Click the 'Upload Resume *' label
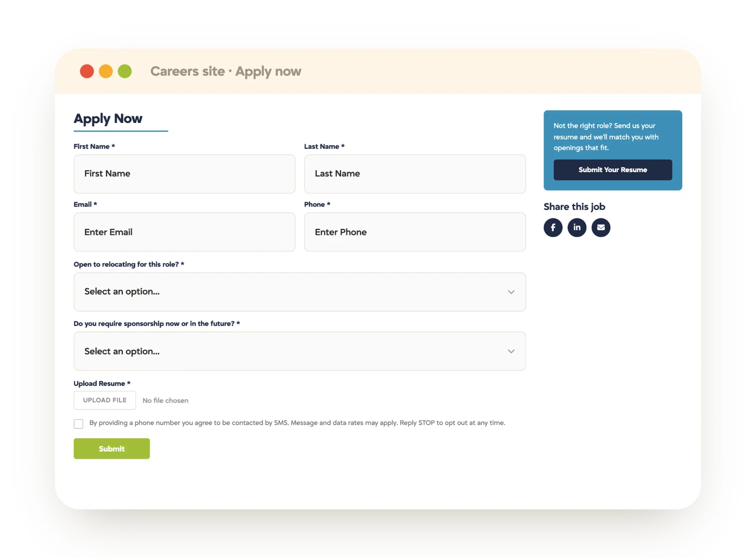756x558 pixels. (102, 384)
